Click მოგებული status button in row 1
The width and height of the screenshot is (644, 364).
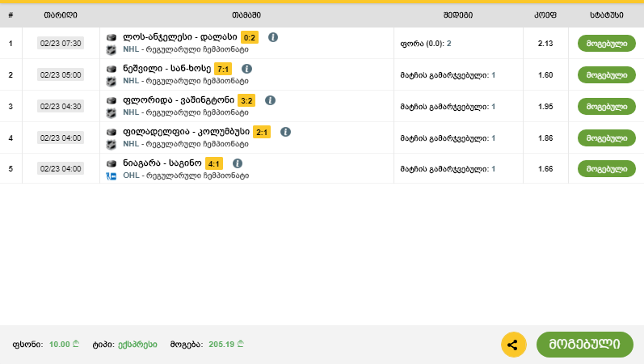tap(607, 43)
